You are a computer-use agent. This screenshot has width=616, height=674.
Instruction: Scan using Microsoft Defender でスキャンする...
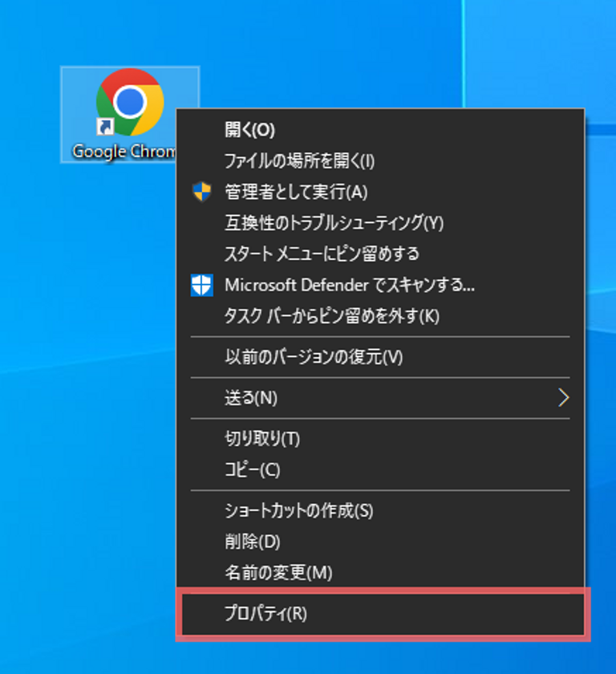point(380,285)
